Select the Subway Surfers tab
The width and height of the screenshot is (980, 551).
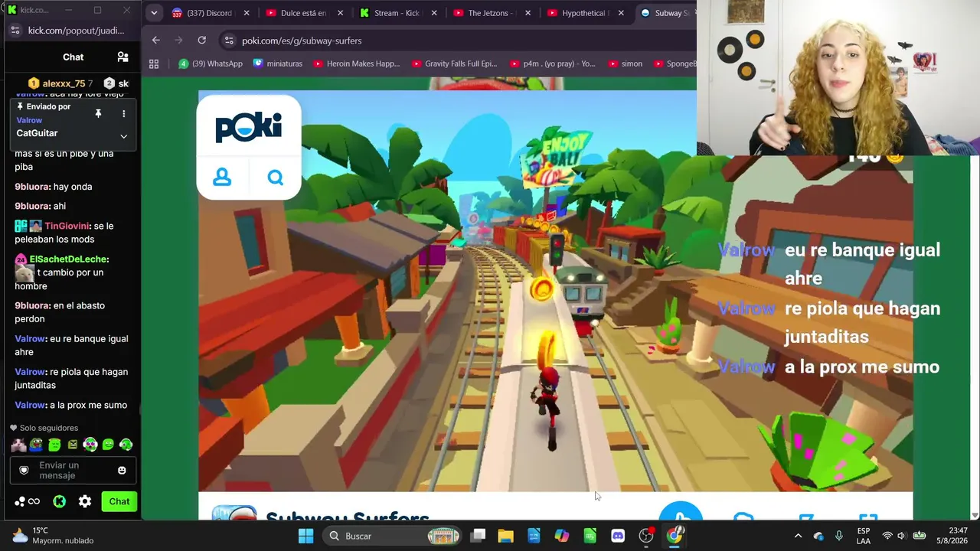pos(666,13)
